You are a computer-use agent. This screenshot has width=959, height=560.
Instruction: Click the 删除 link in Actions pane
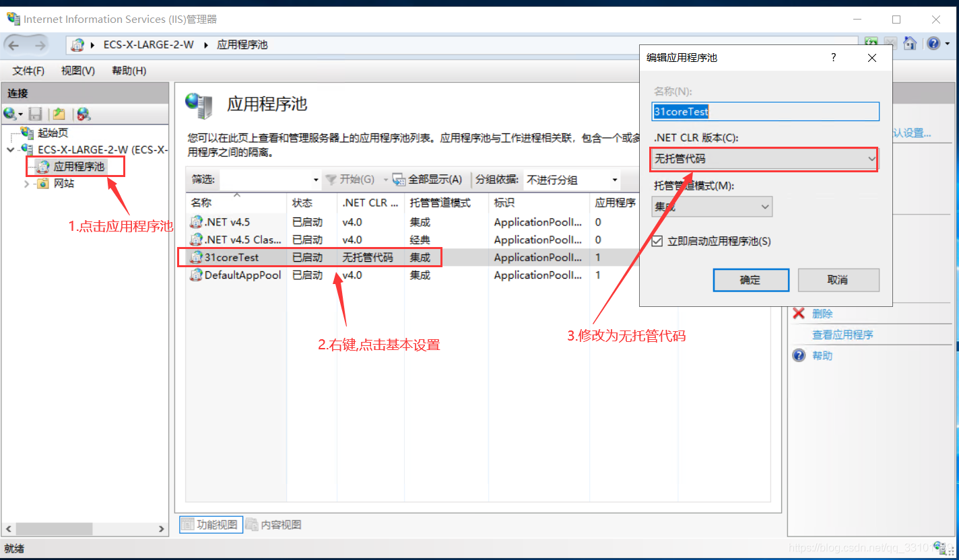(822, 314)
